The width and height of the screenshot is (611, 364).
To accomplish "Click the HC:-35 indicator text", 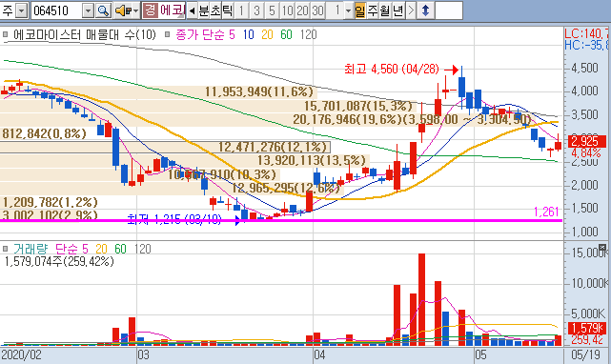I will [586, 45].
